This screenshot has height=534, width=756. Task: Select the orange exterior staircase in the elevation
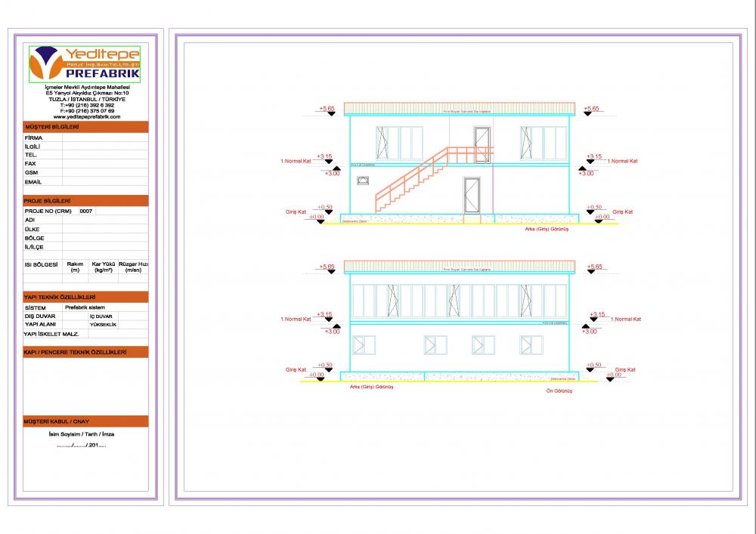pyautogui.click(x=434, y=179)
